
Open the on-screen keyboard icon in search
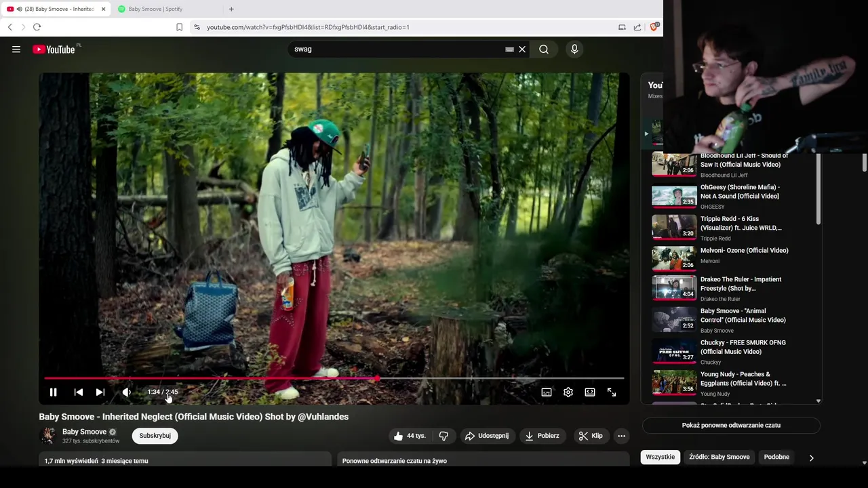tap(509, 49)
